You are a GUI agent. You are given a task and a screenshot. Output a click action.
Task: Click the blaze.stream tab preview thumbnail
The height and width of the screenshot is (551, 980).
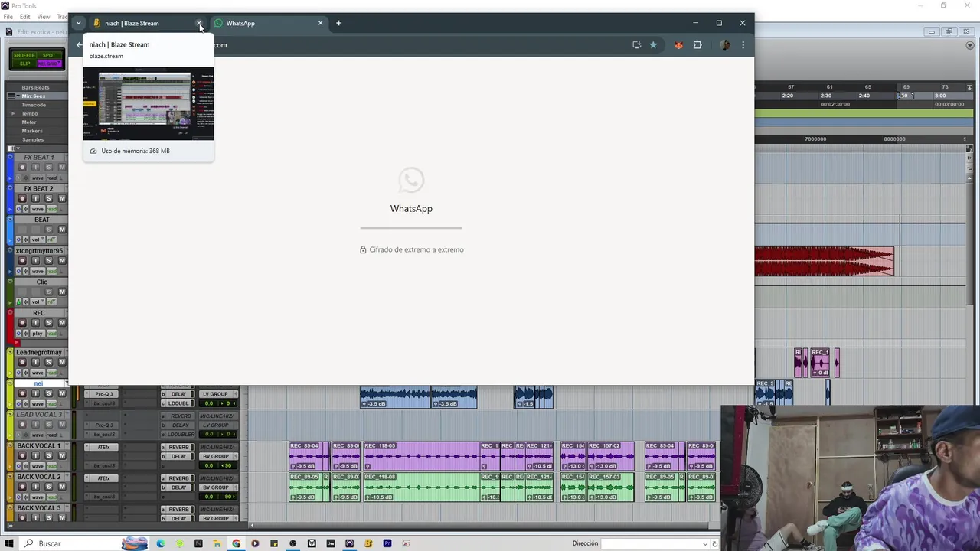[x=149, y=103]
